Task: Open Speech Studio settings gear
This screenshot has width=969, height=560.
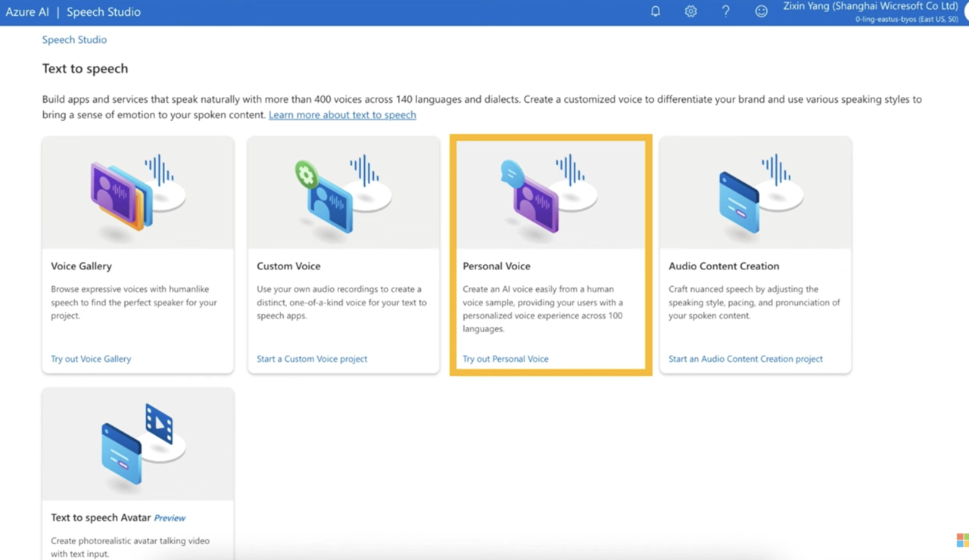Action: (690, 11)
